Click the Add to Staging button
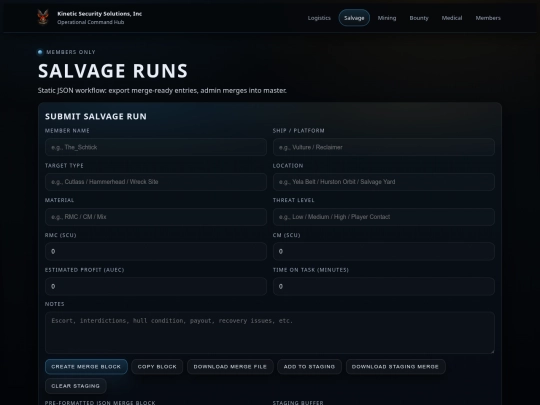 point(309,367)
